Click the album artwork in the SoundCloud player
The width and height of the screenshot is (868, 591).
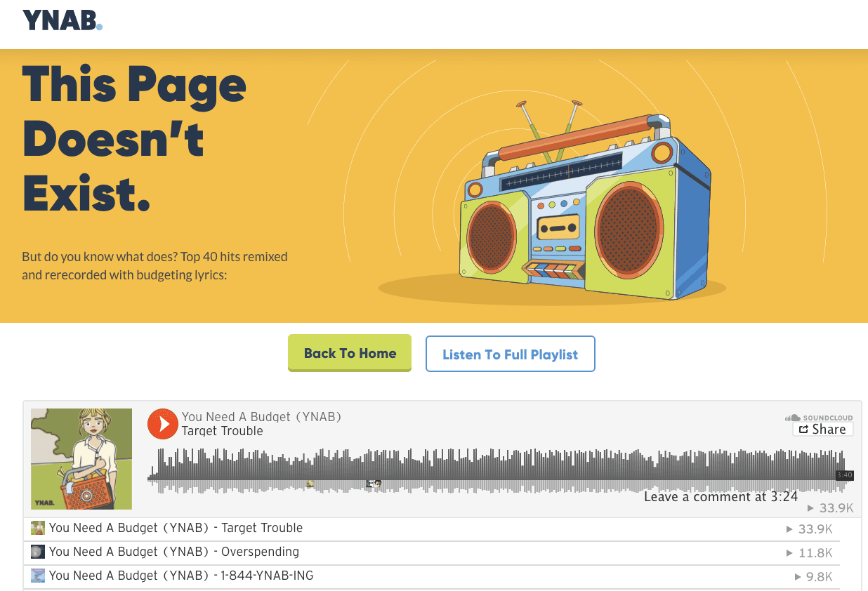81,459
